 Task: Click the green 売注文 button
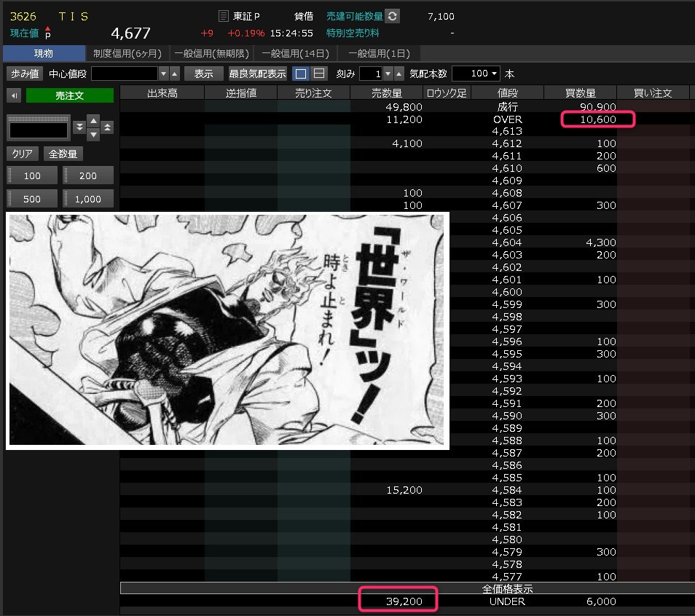coord(70,95)
